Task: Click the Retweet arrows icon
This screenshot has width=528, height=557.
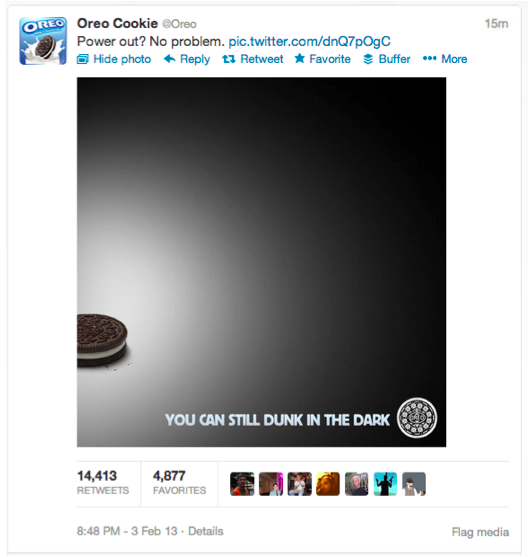Action: point(228,59)
